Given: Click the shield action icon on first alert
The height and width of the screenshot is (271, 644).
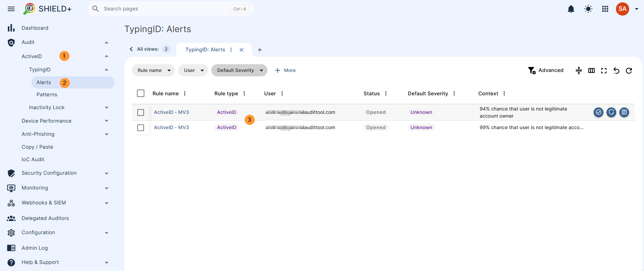Looking at the screenshot, I should (x=611, y=112).
